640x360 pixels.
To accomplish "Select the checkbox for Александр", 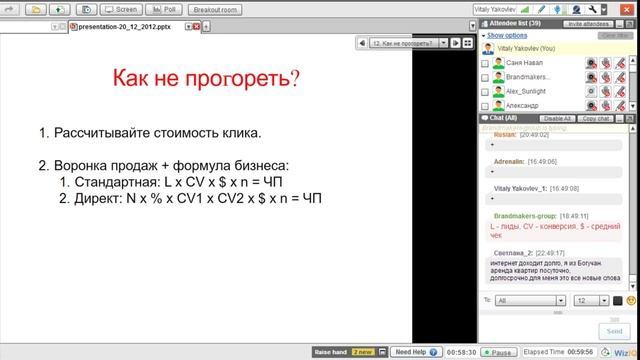I will (484, 106).
